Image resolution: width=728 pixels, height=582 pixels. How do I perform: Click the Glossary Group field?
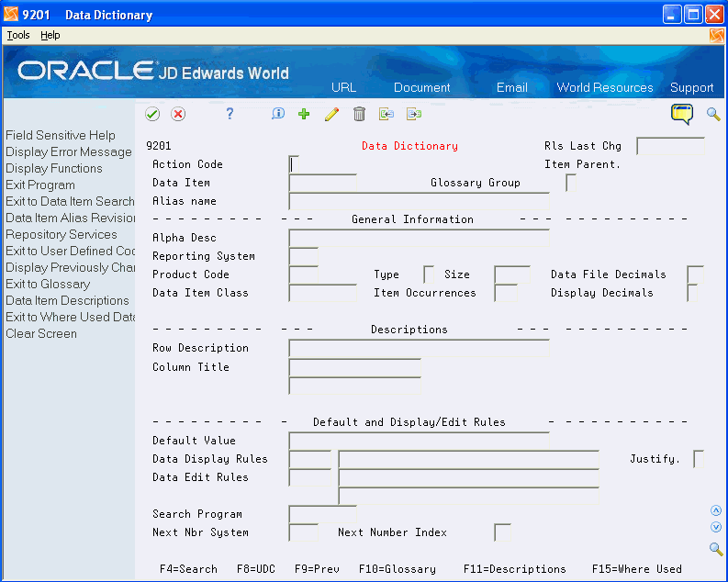(571, 183)
